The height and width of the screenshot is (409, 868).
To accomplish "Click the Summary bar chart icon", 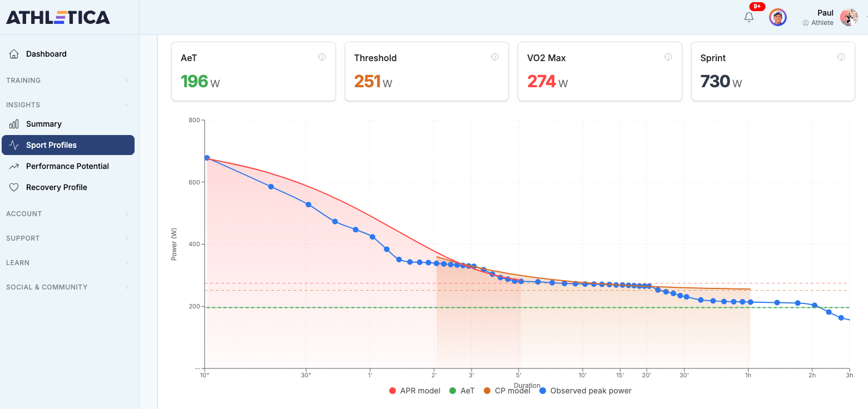I will tap(14, 124).
